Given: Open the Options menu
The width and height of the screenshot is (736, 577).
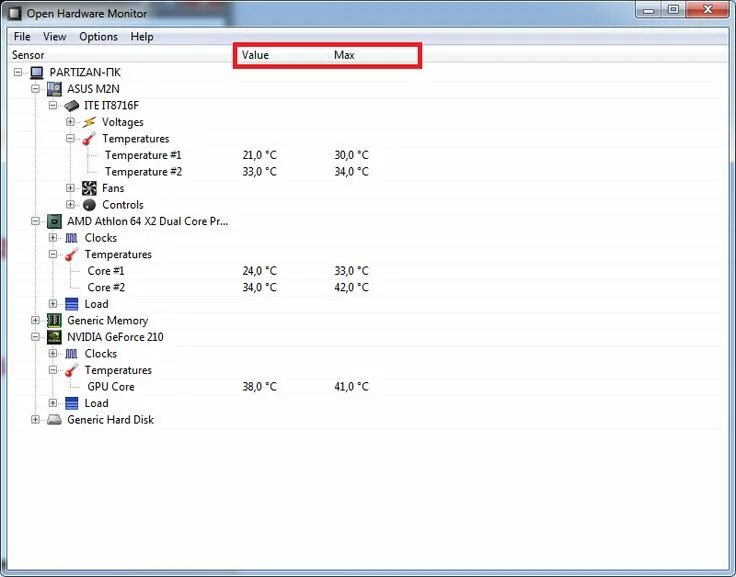Looking at the screenshot, I should click(x=99, y=37).
